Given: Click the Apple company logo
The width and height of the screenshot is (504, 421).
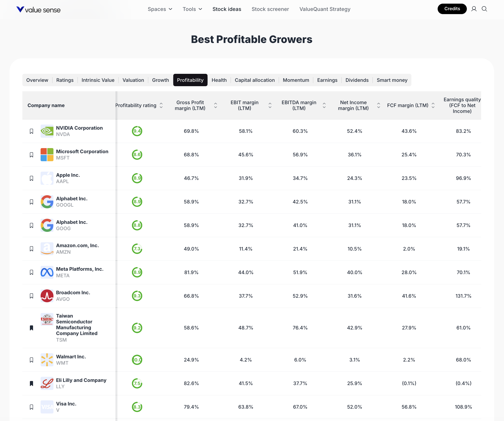Looking at the screenshot, I should click(47, 178).
